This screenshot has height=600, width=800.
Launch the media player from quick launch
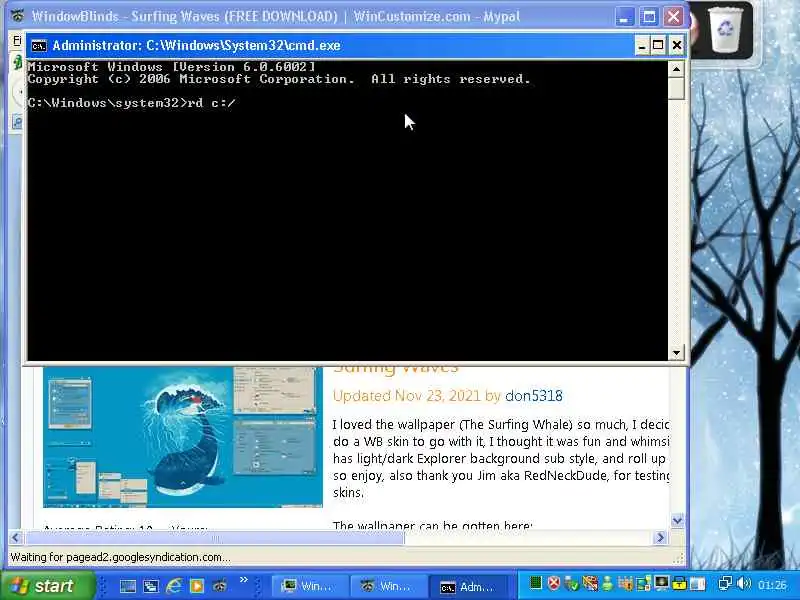(196, 586)
